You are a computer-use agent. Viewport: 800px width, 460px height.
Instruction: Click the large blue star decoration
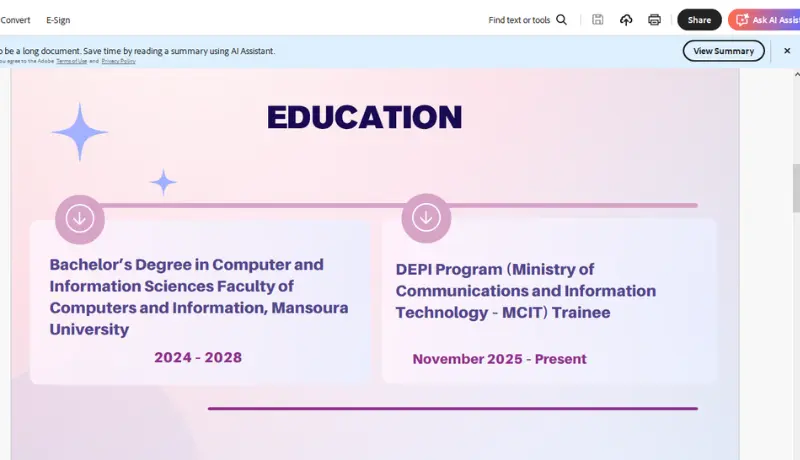click(x=80, y=132)
